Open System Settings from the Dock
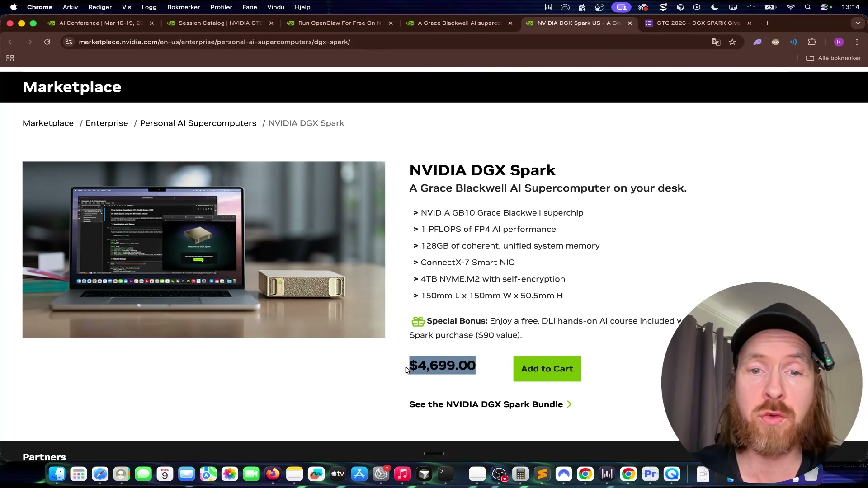Viewport: 868px width, 488px height. point(381,474)
